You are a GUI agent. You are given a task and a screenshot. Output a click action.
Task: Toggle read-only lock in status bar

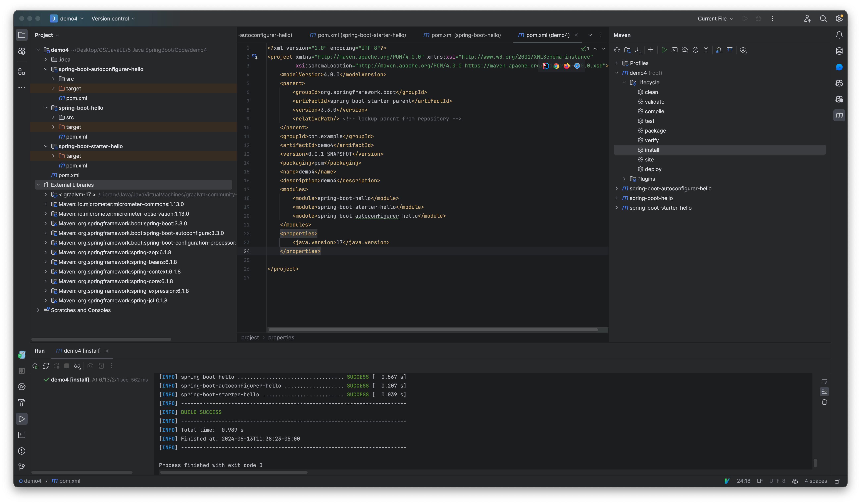click(838, 481)
